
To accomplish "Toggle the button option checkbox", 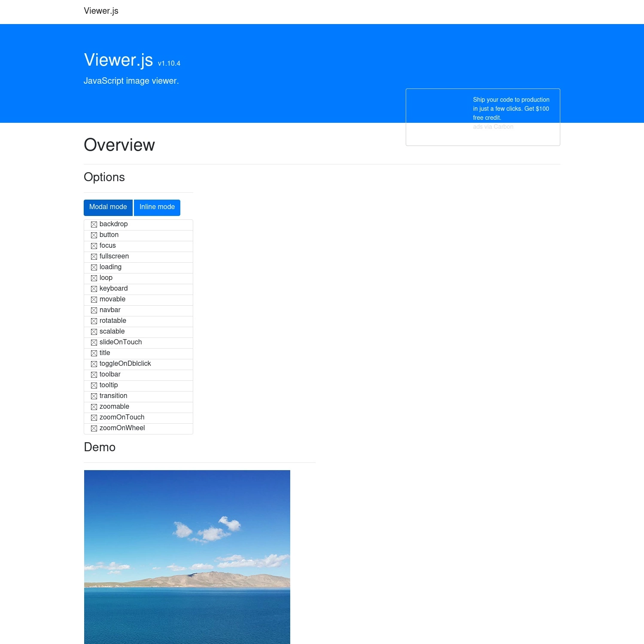I will 94,235.
